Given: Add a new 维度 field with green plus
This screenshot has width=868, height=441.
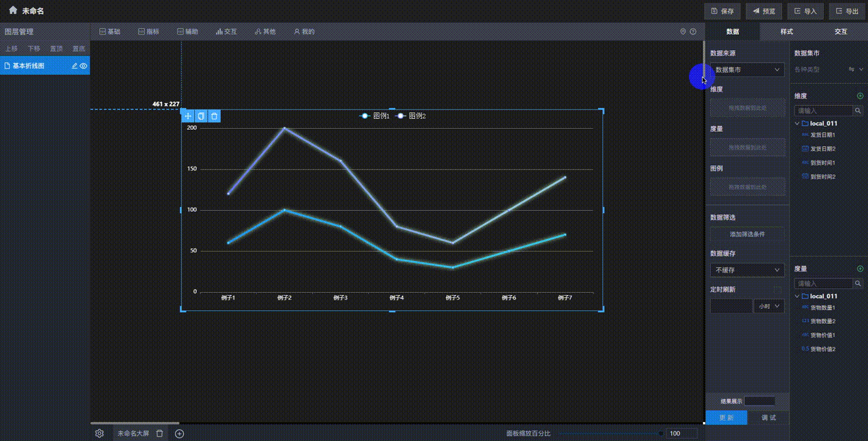Looking at the screenshot, I should point(860,96).
